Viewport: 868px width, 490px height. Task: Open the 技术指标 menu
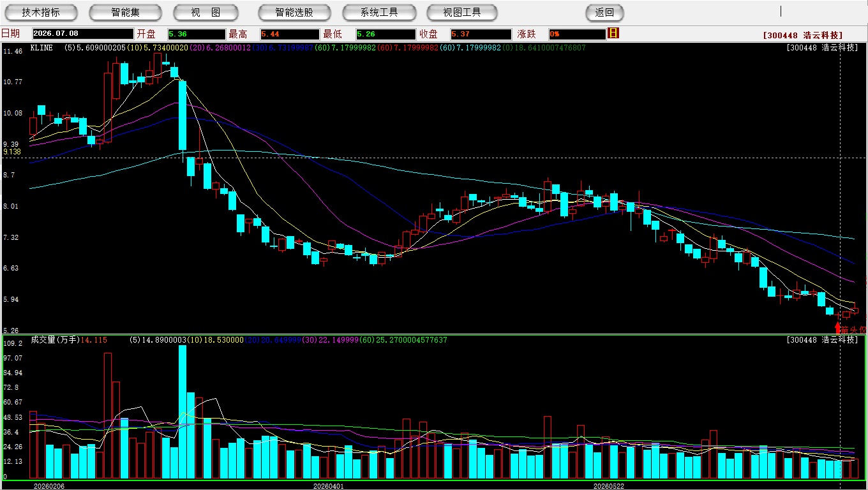point(41,12)
